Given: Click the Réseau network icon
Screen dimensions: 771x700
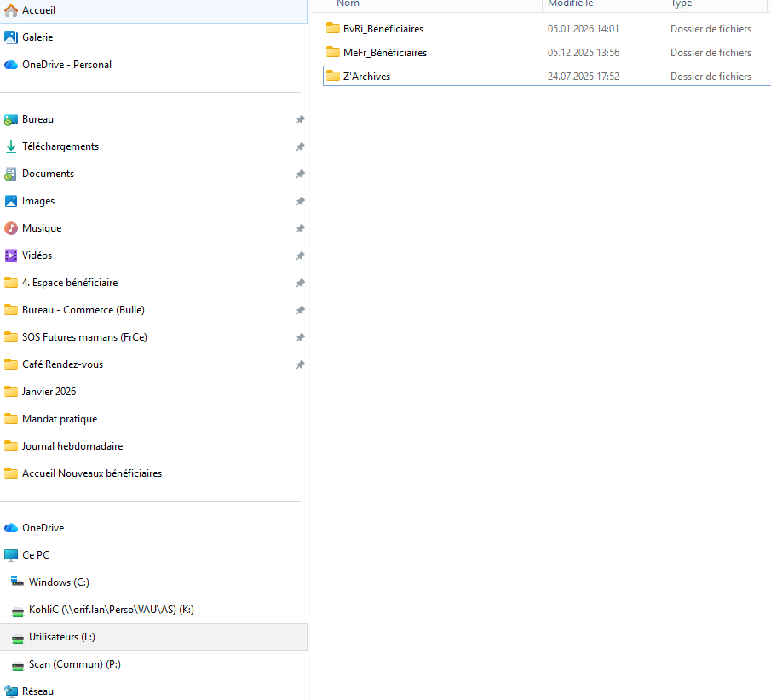Looking at the screenshot, I should pyautogui.click(x=11, y=691).
